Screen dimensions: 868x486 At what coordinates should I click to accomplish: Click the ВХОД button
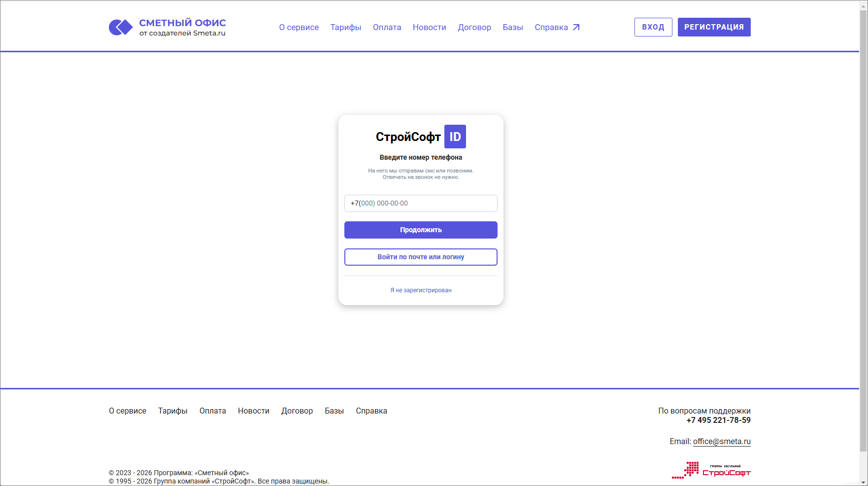tap(653, 27)
